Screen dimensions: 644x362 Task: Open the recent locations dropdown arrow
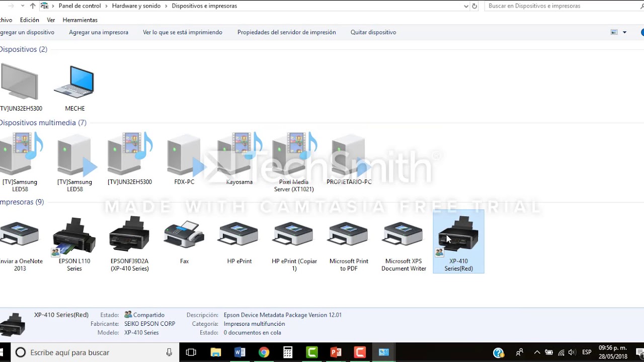23,6
